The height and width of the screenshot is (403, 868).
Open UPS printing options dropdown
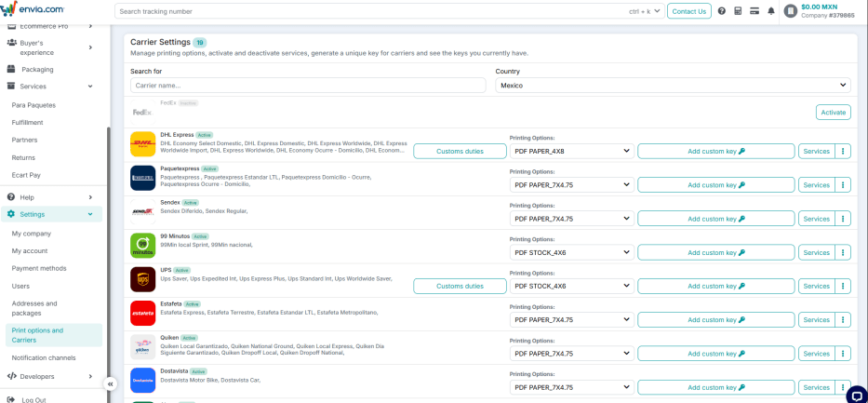point(572,287)
